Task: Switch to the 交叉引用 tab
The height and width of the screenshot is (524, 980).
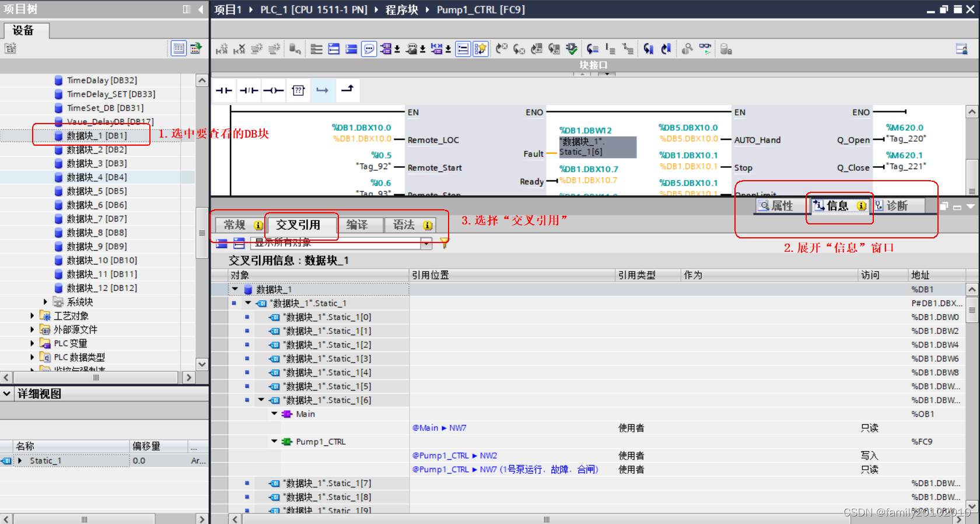Action: tap(298, 225)
